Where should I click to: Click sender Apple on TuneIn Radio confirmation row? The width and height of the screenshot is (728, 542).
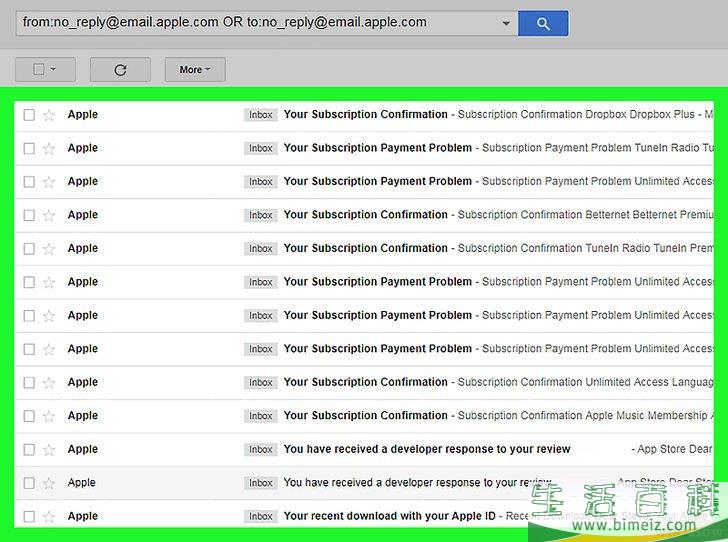83,248
